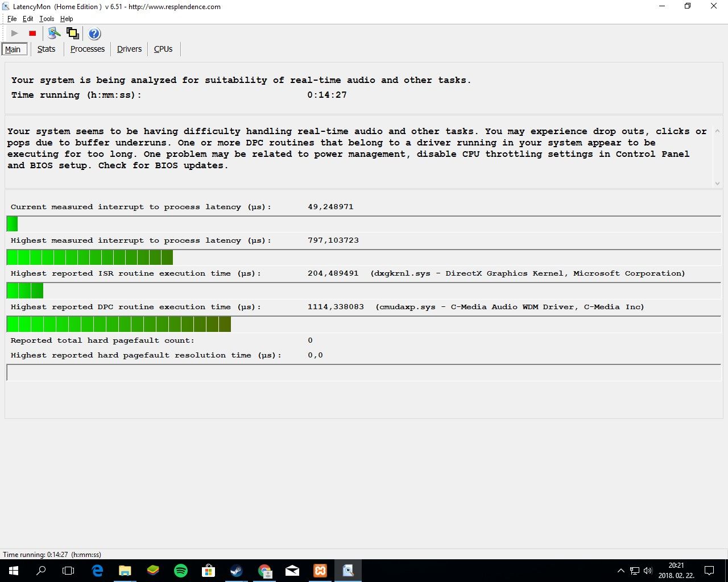Viewport: 728px width, 582px height.
Task: Click 'Your system is being analyzed' heading
Action: pos(241,80)
